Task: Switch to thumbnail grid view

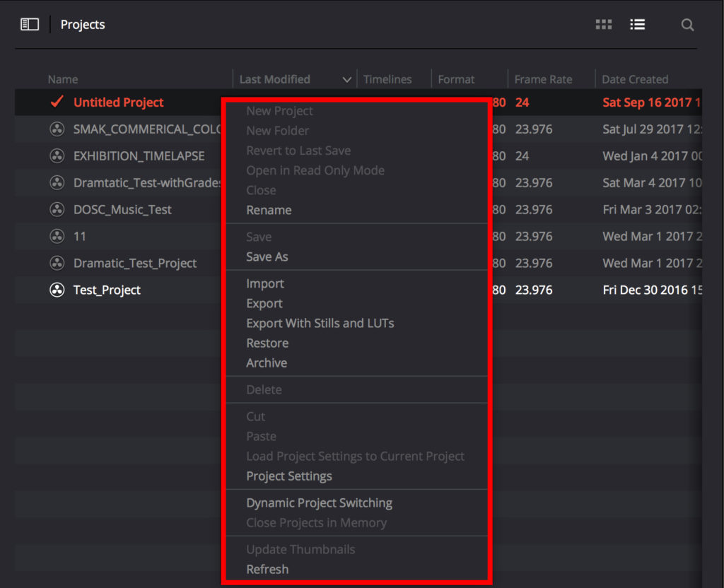Action: pos(604,24)
